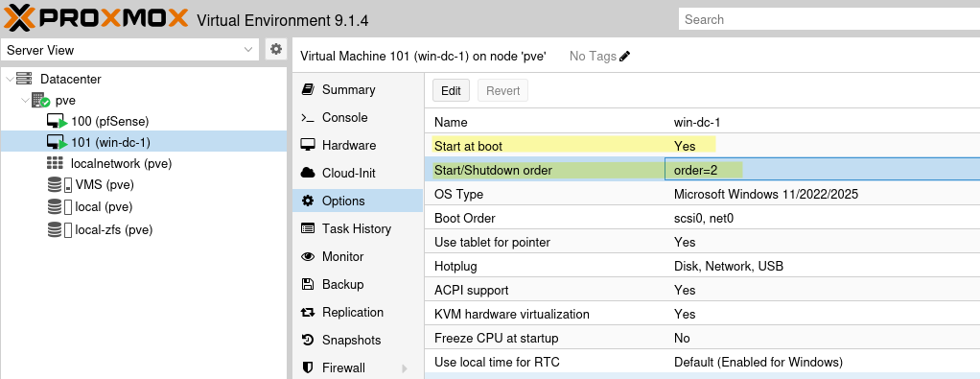Open the Server View dropdown

[248, 50]
